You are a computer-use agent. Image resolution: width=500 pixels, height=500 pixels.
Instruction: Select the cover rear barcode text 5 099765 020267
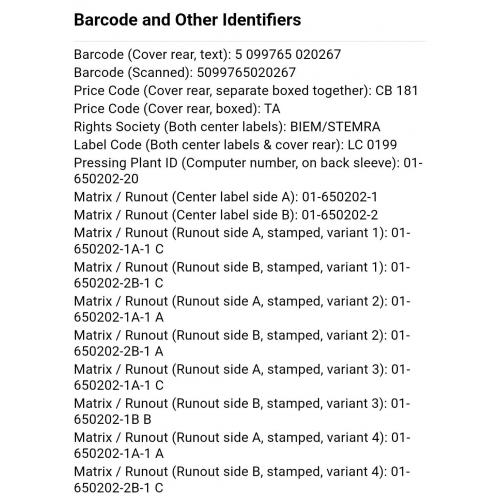tap(288, 54)
